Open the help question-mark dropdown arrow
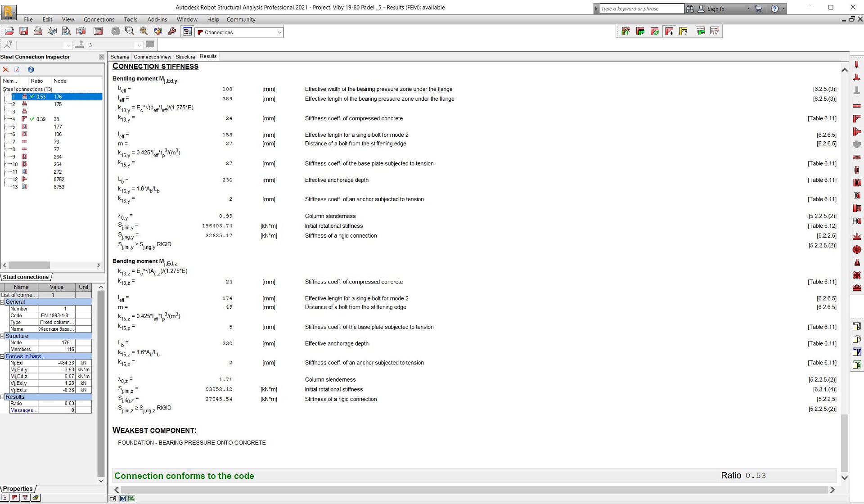This screenshot has height=504, width=864. [x=783, y=9]
